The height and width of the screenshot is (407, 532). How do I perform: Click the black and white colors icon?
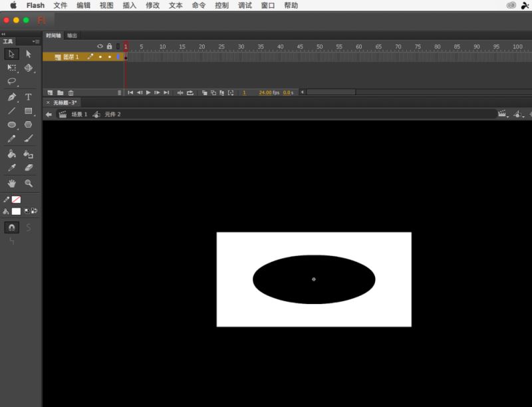tap(27, 211)
